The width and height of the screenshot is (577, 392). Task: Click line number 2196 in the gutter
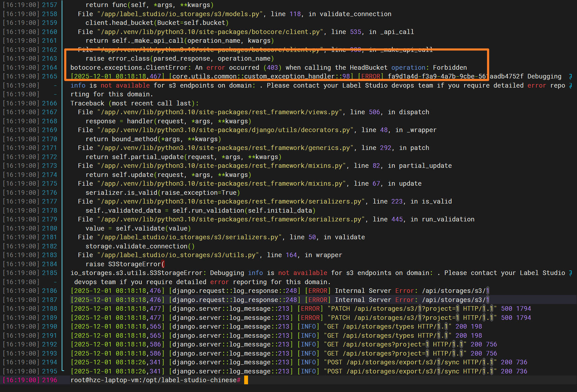pyautogui.click(x=50, y=380)
